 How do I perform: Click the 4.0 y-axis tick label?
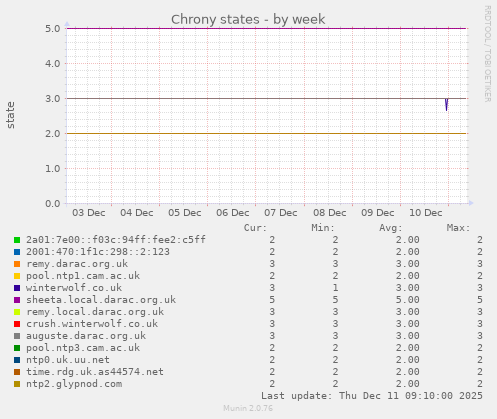pyautogui.click(x=53, y=64)
